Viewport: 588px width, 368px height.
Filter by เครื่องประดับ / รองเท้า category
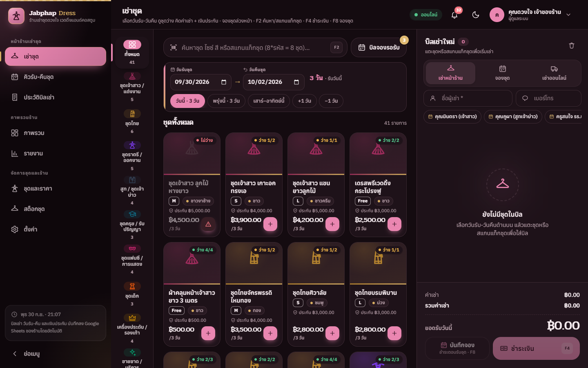click(132, 328)
